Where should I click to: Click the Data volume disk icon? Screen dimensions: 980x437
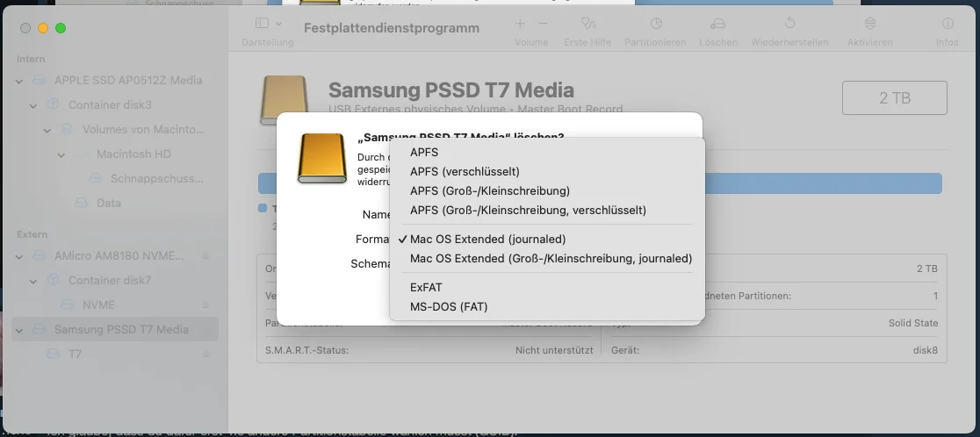point(81,203)
